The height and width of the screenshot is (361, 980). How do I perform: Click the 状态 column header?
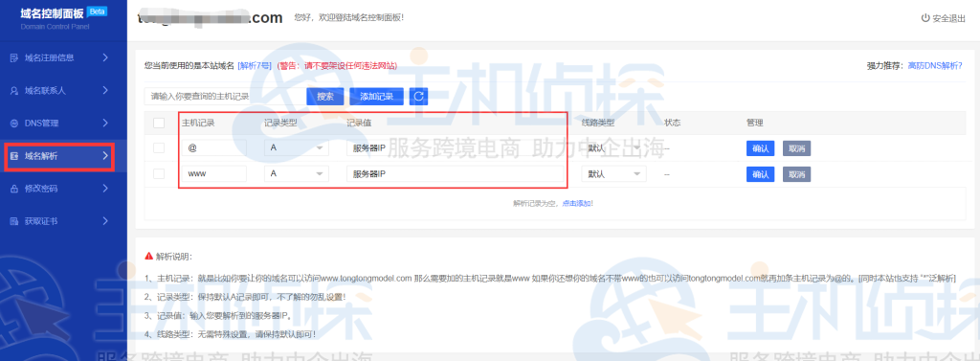(673, 123)
